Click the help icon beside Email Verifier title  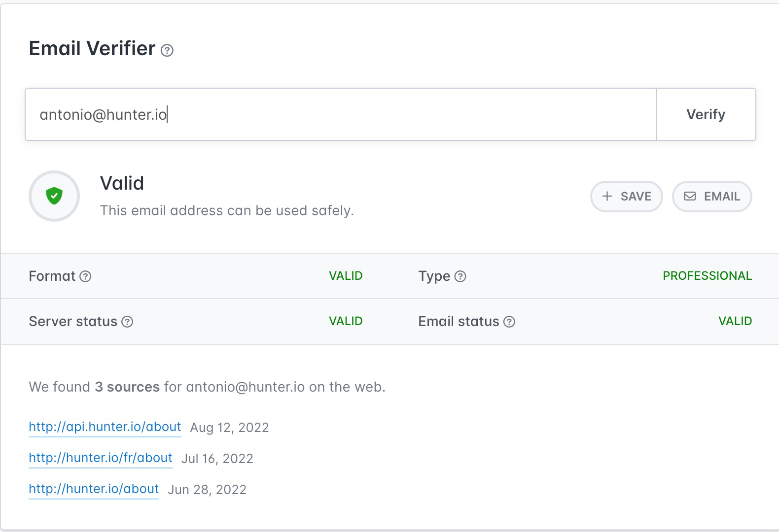tap(167, 50)
